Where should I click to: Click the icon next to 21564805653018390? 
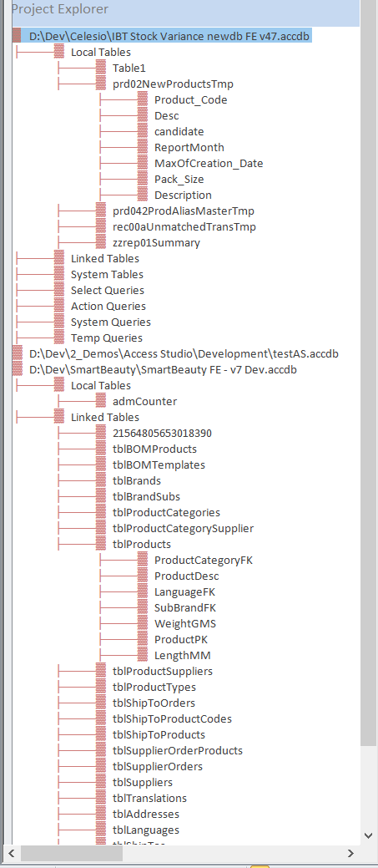click(101, 434)
